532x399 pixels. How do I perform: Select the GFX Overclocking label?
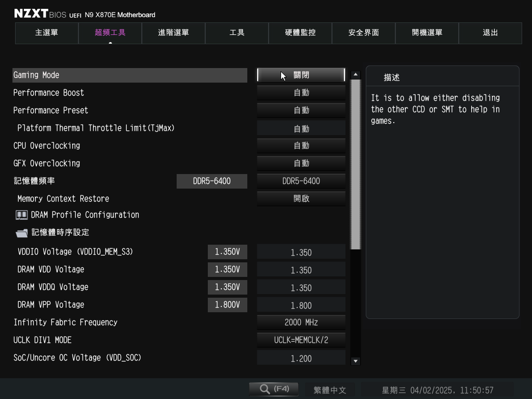click(x=47, y=163)
